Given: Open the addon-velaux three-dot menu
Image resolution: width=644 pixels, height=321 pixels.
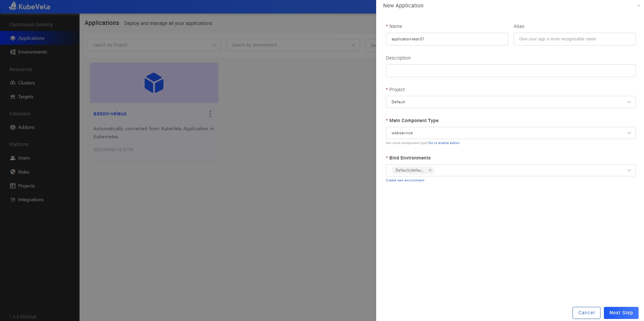Looking at the screenshot, I should pyautogui.click(x=210, y=114).
